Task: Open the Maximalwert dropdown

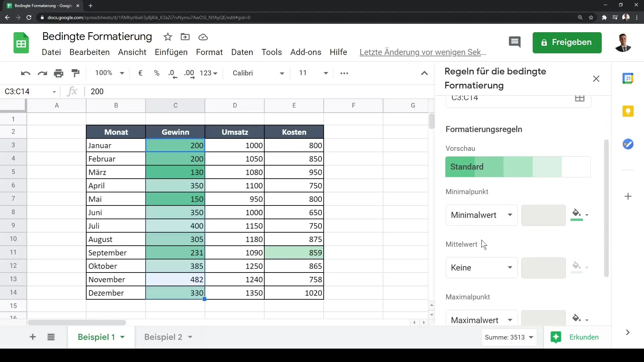Action: pos(481,318)
